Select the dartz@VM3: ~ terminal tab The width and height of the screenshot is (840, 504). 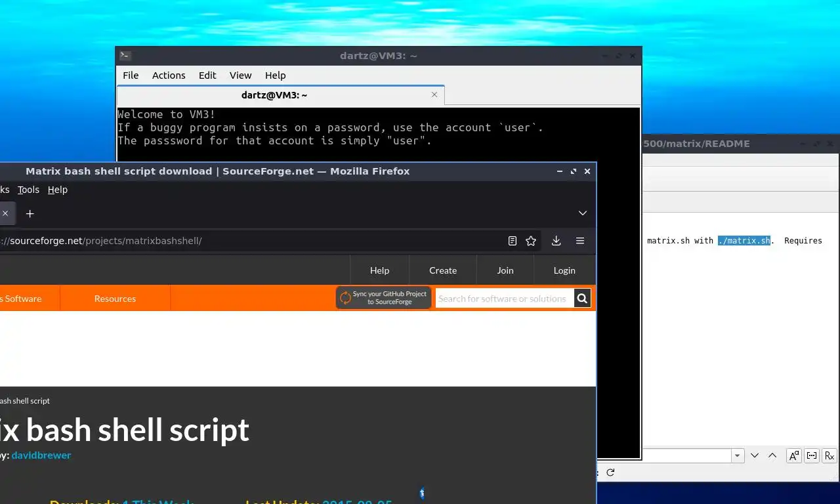coord(274,95)
